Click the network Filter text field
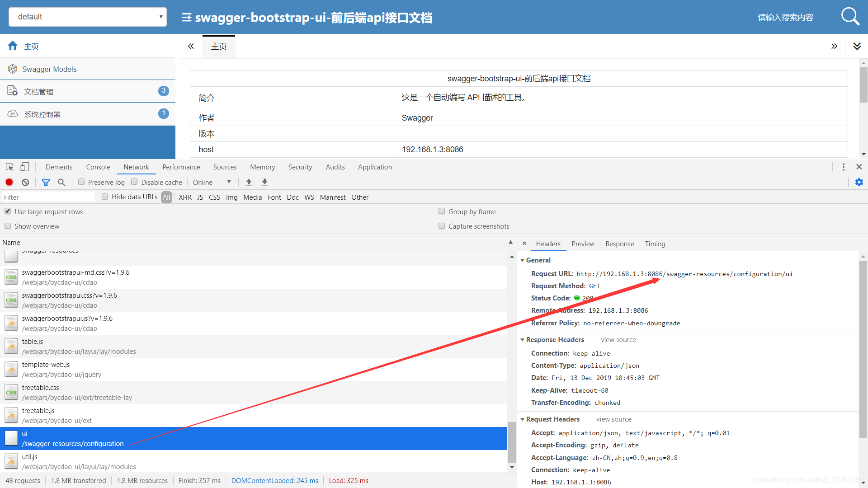The image size is (868, 488). coord(48,197)
